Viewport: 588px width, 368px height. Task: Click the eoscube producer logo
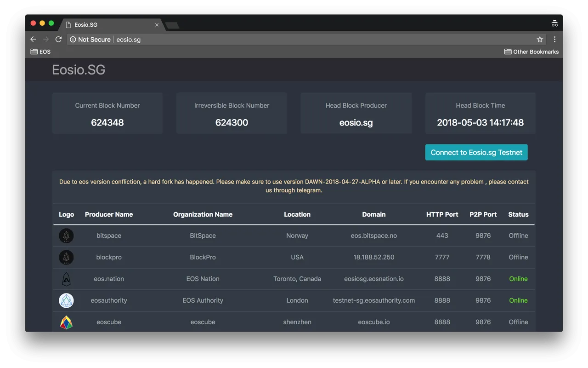click(66, 322)
